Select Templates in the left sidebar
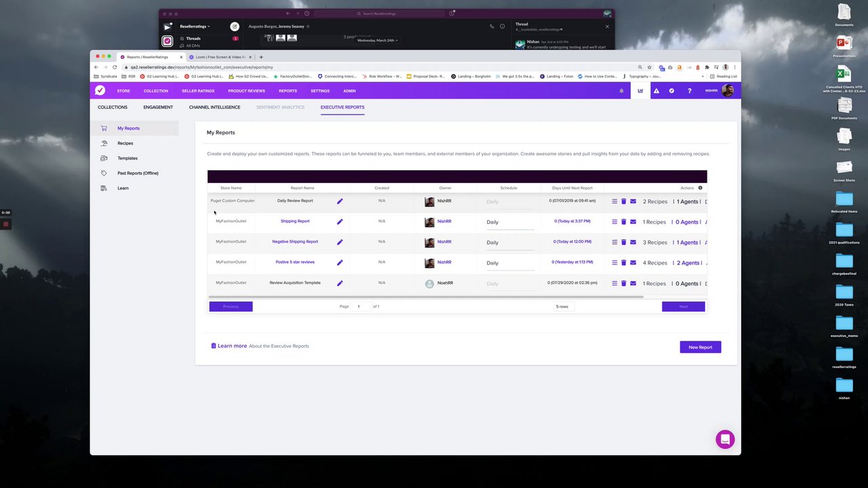Image resolution: width=868 pixels, height=488 pixels. pyautogui.click(x=127, y=158)
